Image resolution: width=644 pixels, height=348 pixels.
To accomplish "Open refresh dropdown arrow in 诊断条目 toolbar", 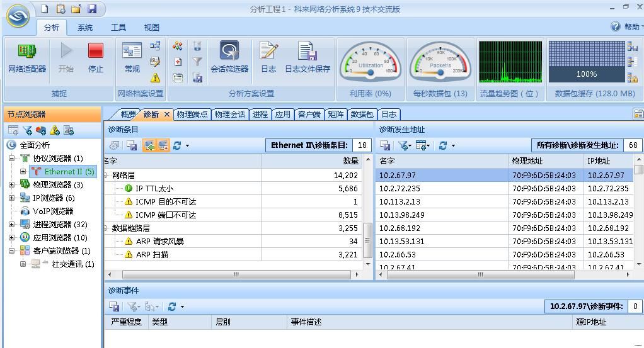I will tap(187, 145).
